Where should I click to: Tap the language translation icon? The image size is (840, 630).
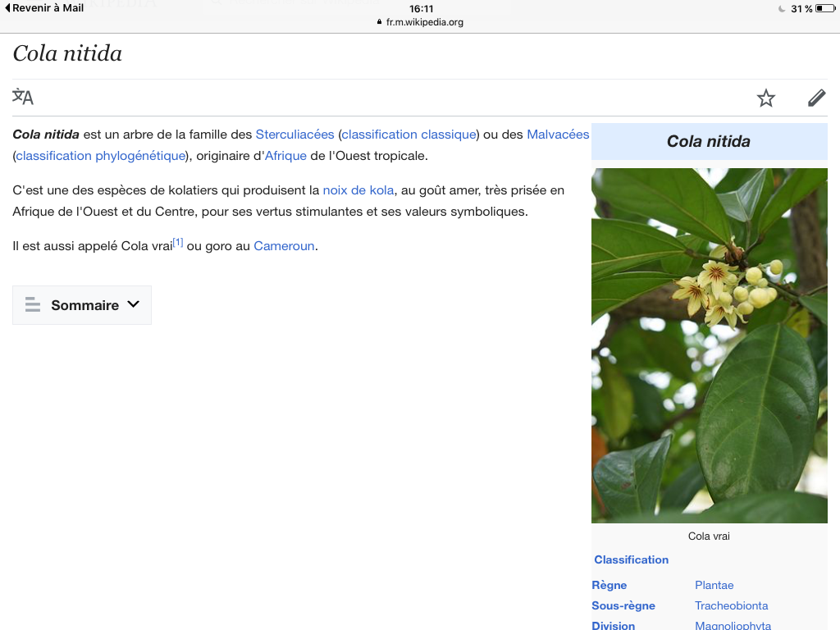(x=23, y=98)
